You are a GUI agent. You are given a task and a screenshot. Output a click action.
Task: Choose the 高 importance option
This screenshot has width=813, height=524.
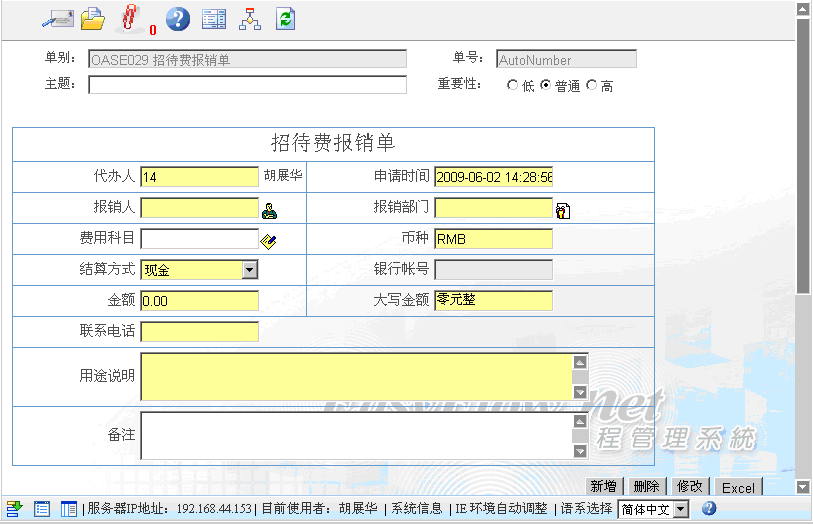coord(591,86)
